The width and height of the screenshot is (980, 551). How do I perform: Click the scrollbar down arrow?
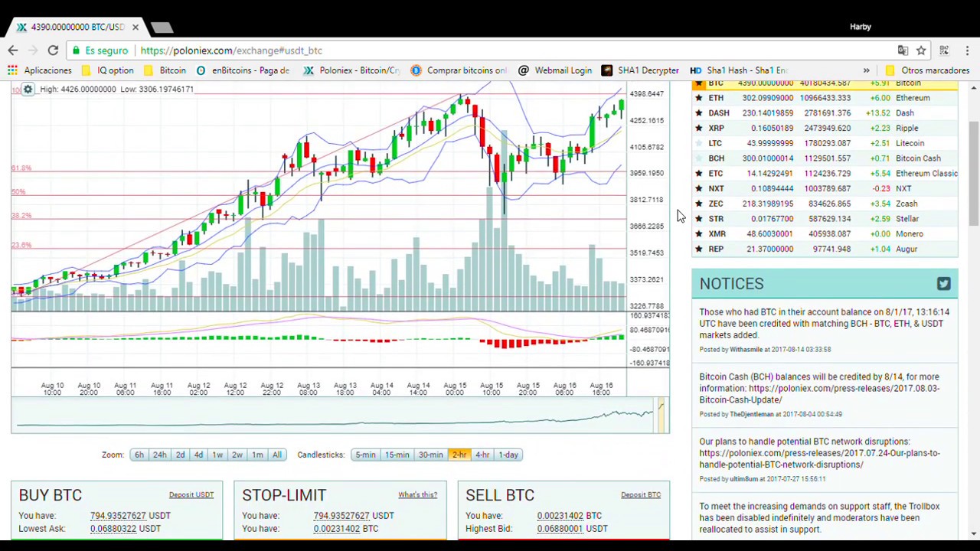973,533
